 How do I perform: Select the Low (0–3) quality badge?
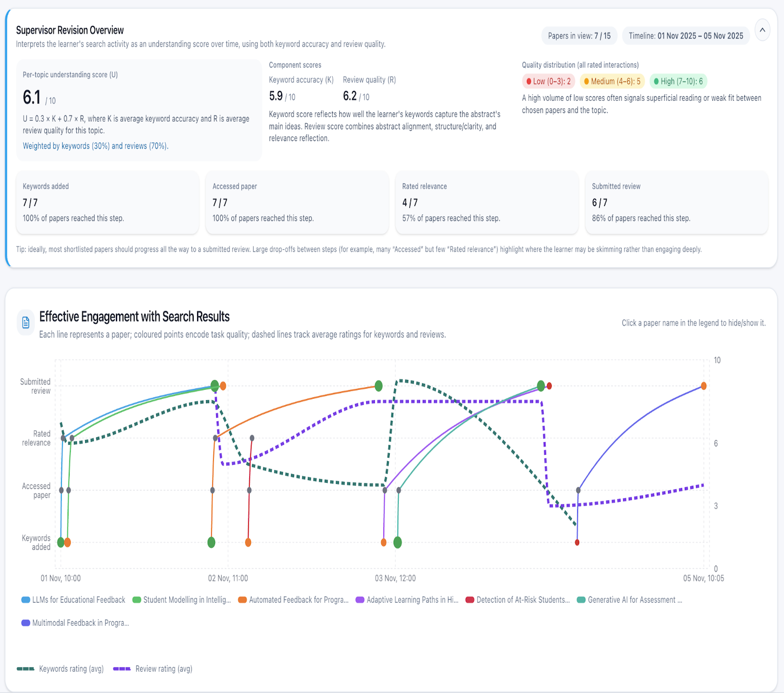549,81
